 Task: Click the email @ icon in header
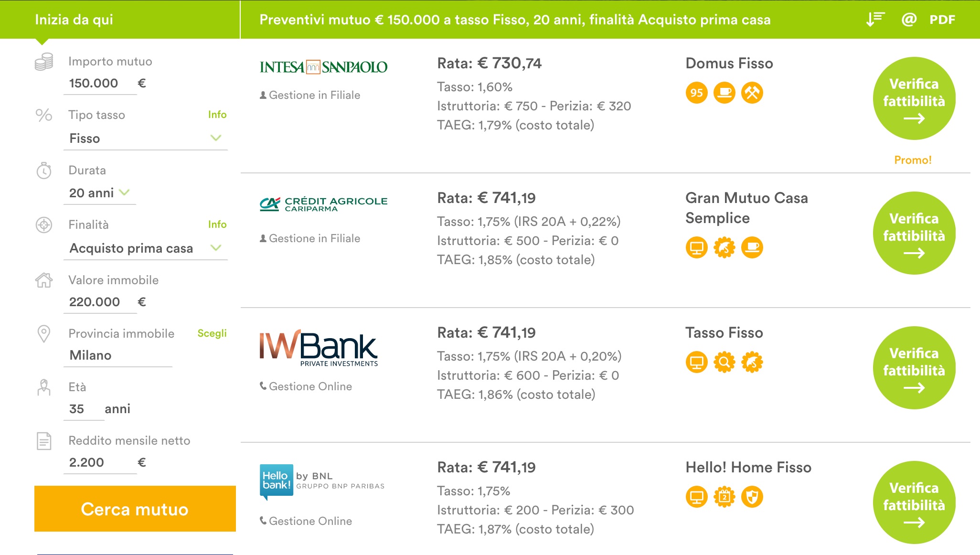point(909,20)
